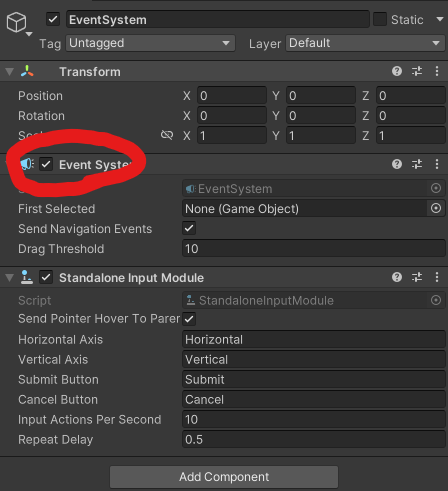Open Transform three-dot context menu
This screenshot has width=448, height=491.
click(437, 71)
